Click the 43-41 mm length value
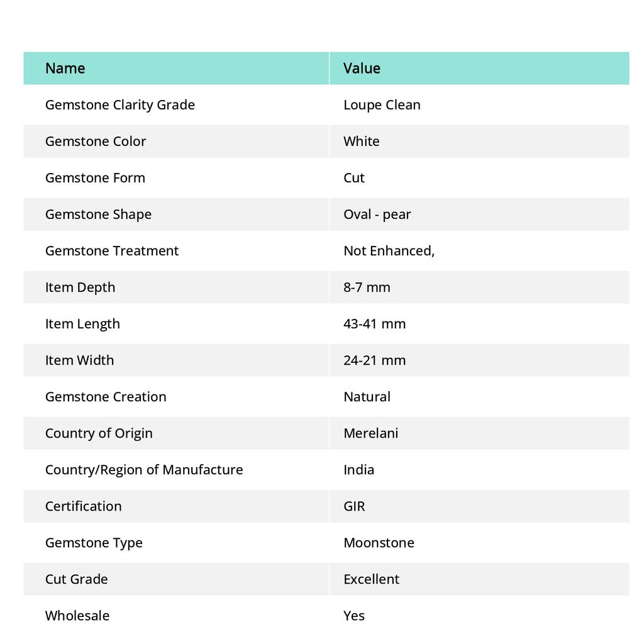644x644 pixels. pyautogui.click(x=374, y=323)
